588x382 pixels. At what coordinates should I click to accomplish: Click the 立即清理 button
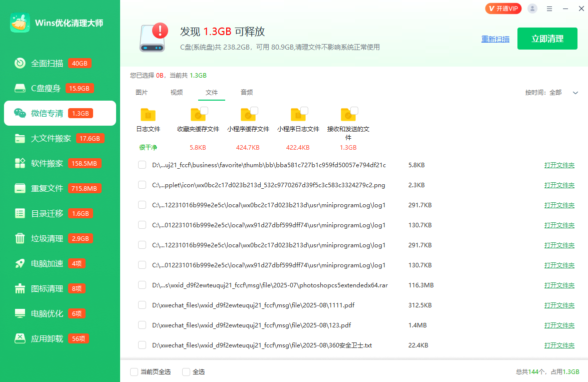(547, 39)
